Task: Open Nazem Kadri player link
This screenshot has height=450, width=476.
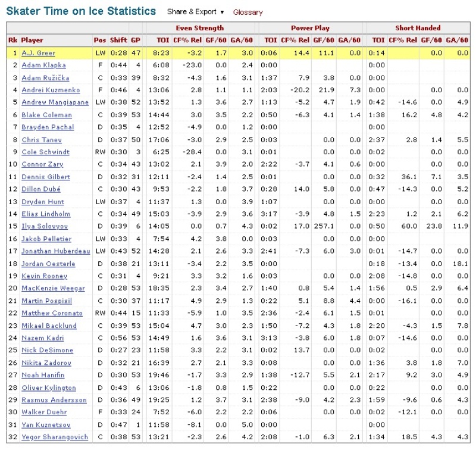Action: (42, 337)
